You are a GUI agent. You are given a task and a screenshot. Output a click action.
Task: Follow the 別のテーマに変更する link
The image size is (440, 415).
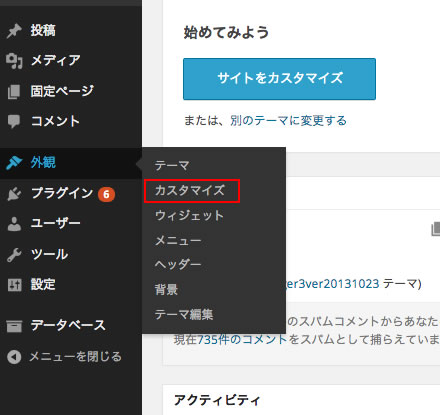288,121
